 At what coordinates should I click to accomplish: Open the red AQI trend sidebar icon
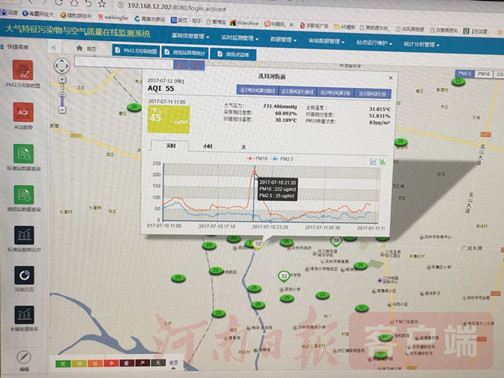(x=23, y=112)
